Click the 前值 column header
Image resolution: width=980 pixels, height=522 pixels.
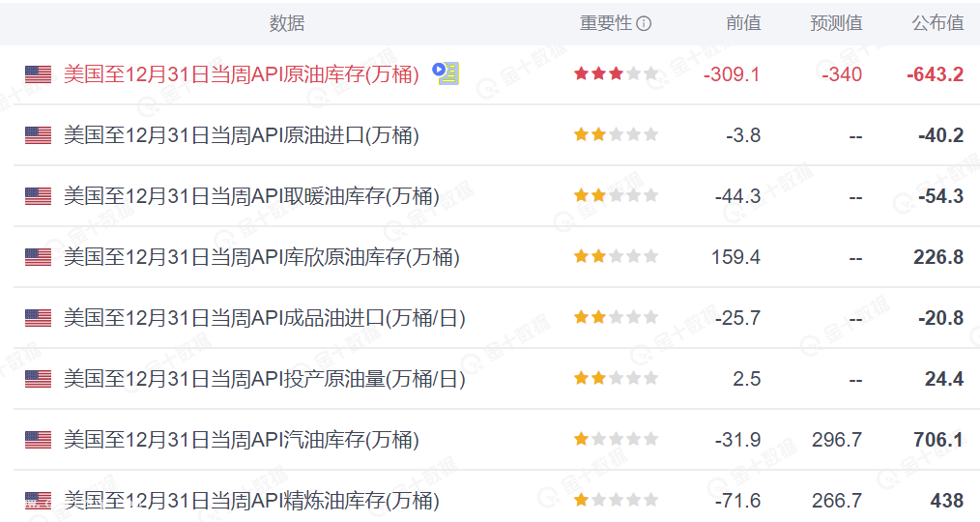[742, 24]
